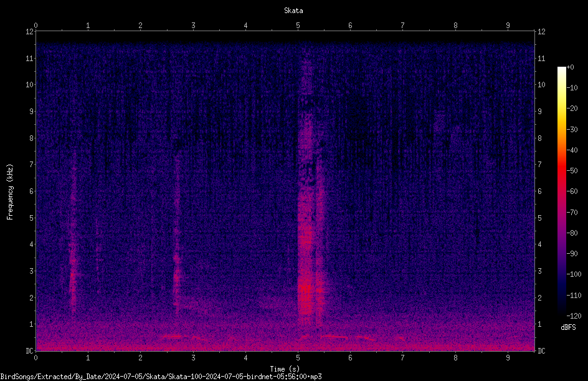Click '12' on left frequency axis
This screenshot has height=381, width=588.
(x=29, y=32)
